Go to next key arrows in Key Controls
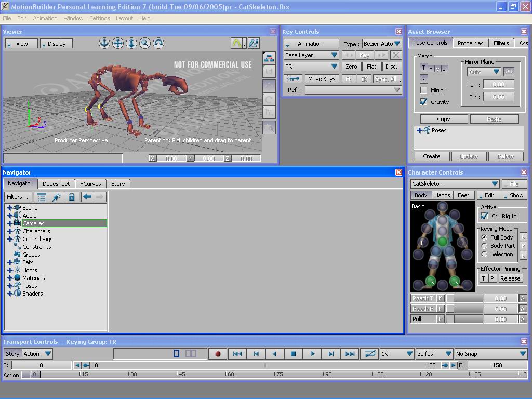 (x=381, y=55)
